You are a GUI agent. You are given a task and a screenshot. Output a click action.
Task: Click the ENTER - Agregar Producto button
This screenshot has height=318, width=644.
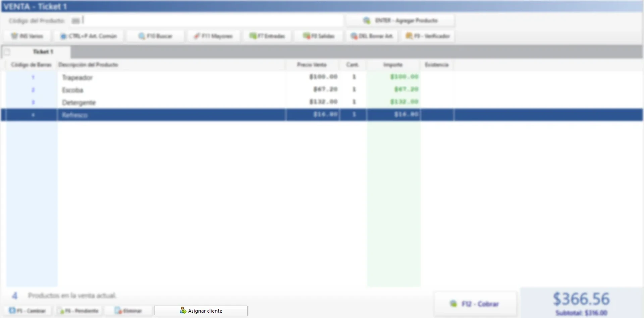tap(400, 20)
